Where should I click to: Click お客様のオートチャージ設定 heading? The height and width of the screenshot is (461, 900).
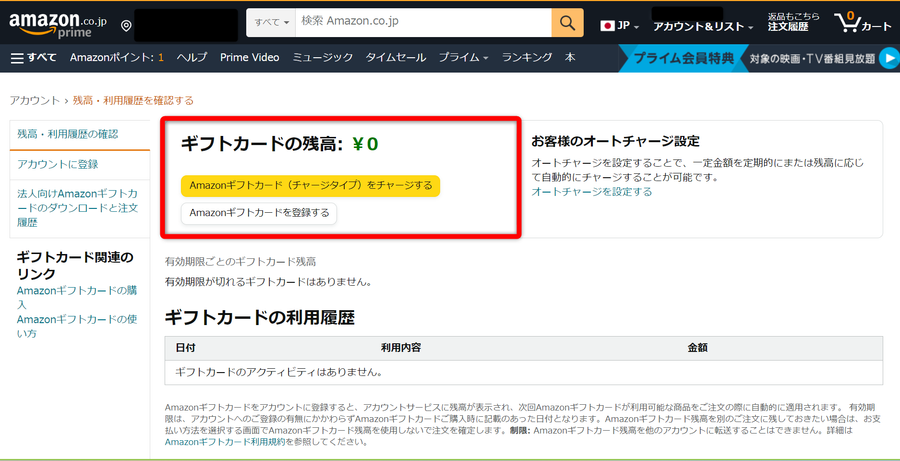coord(616,141)
